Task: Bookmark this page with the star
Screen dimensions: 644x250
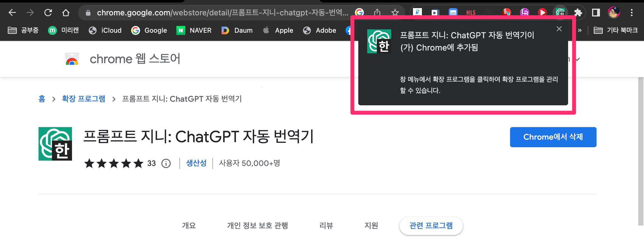Action: (395, 13)
